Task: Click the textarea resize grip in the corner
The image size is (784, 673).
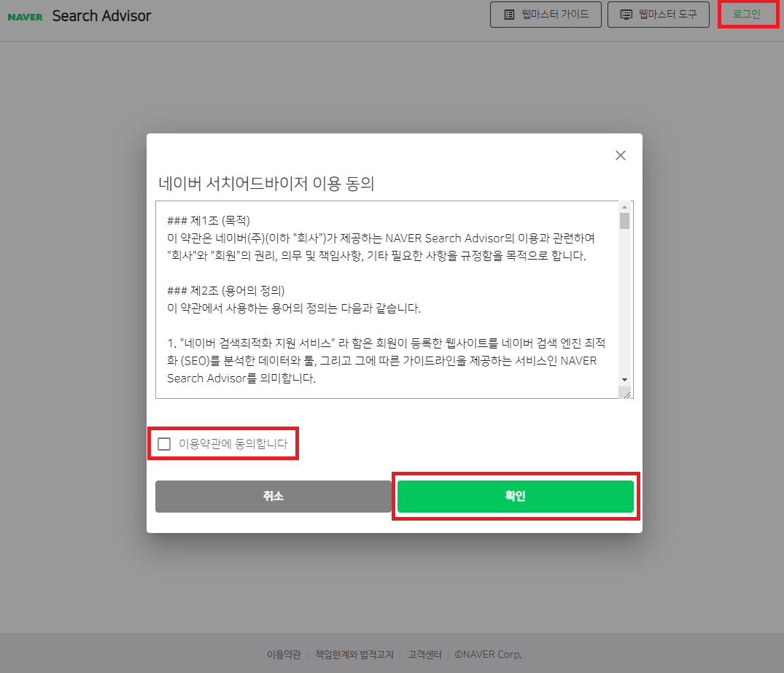Action: click(627, 394)
